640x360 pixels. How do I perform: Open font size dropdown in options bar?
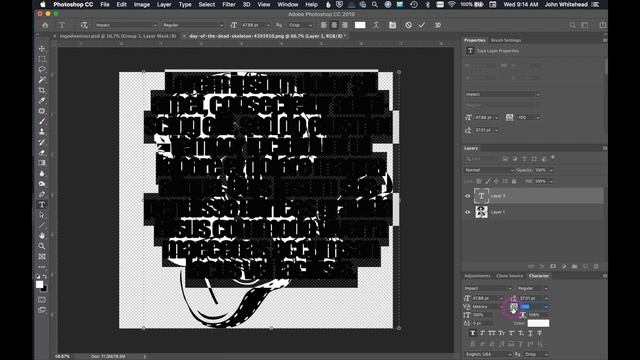268,25
